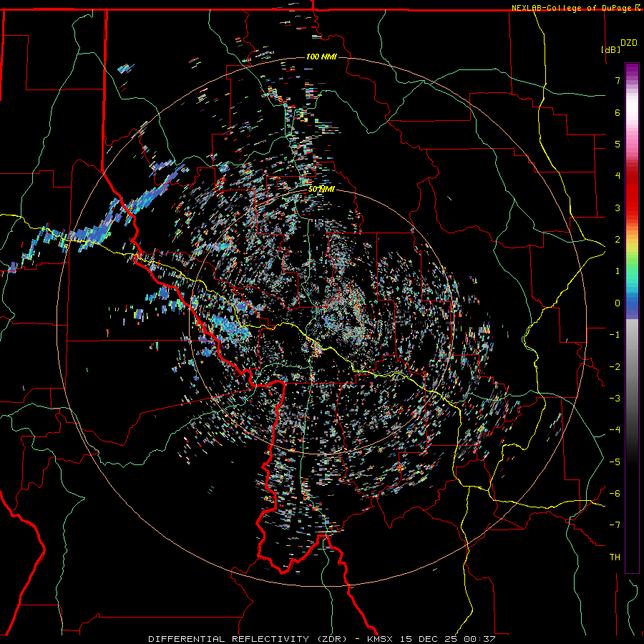Click the 1 dB label on the scale
Image resolution: width=644 pixels, height=644 pixels.
[618, 271]
